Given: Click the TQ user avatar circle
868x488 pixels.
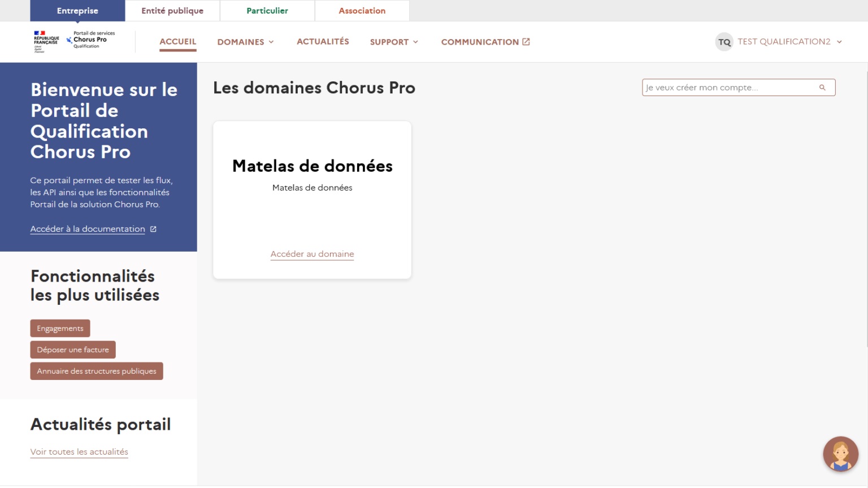Looking at the screenshot, I should click(724, 42).
